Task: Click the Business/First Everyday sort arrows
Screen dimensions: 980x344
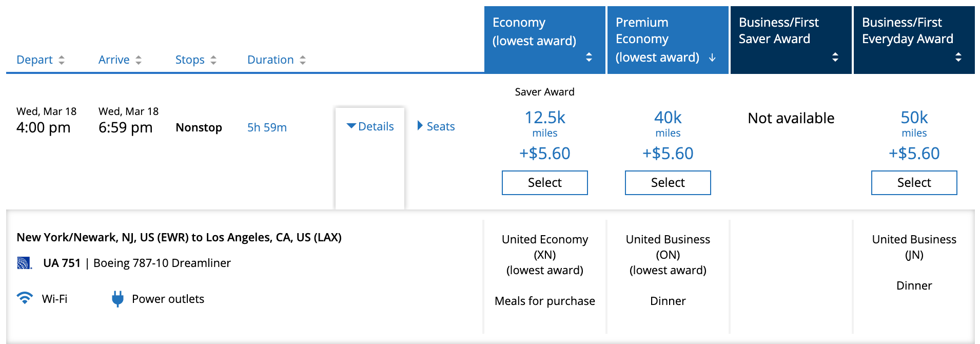Action: (958, 57)
